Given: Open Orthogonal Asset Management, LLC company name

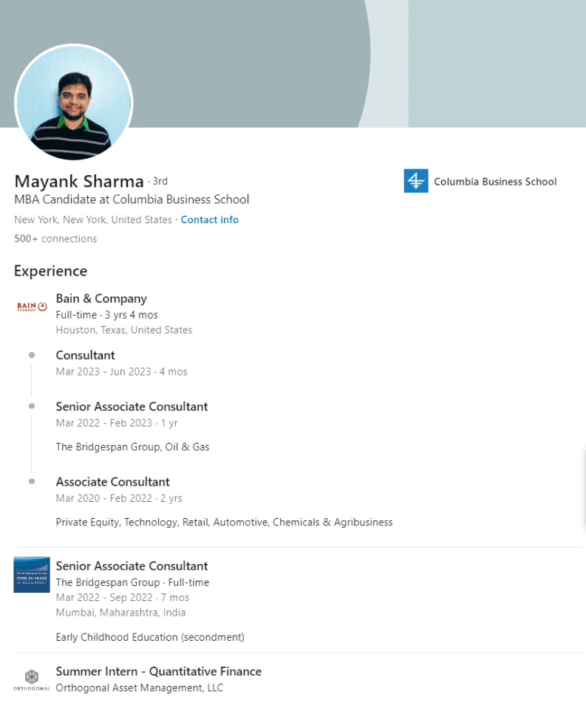Looking at the screenshot, I should point(139,688).
